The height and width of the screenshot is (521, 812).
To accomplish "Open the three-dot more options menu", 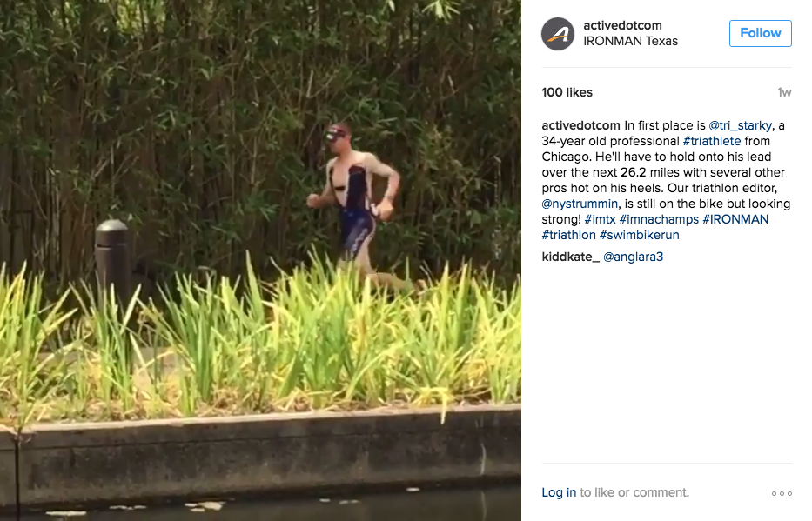I will tap(782, 493).
